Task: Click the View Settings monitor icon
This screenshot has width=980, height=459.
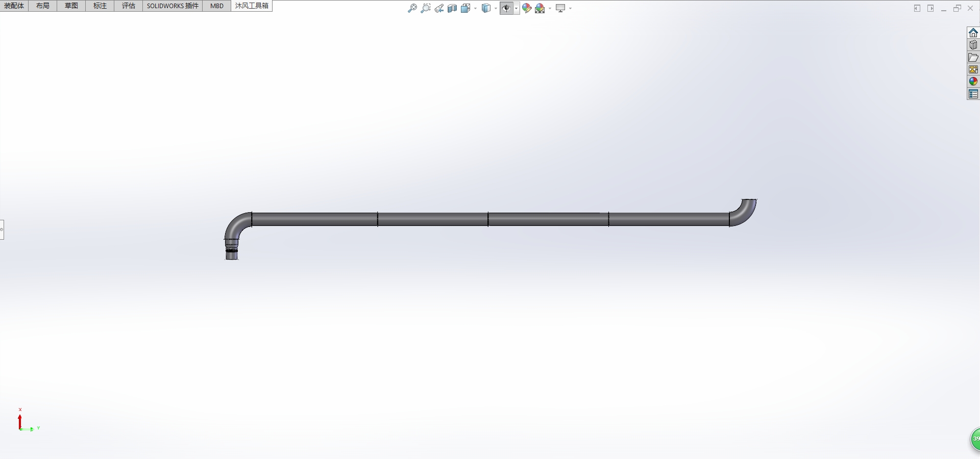Action: [560, 8]
